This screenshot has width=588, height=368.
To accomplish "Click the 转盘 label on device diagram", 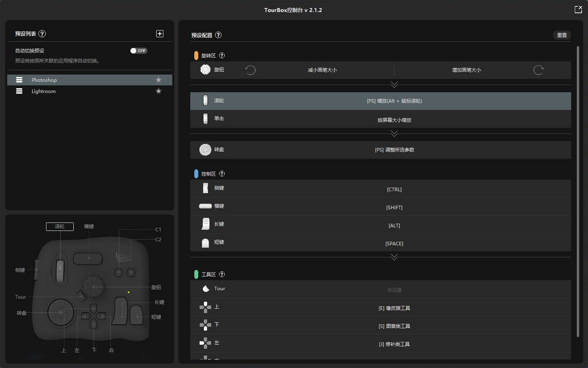I will point(22,313).
